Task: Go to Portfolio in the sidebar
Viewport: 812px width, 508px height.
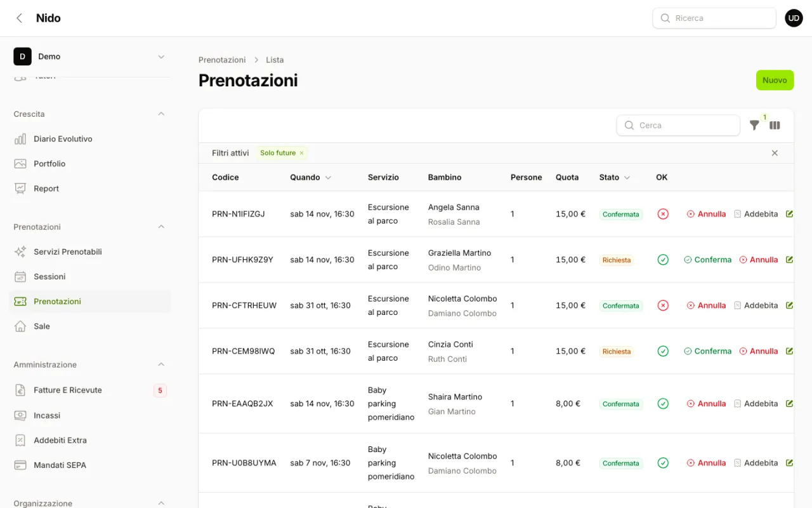Action: tap(89, 164)
